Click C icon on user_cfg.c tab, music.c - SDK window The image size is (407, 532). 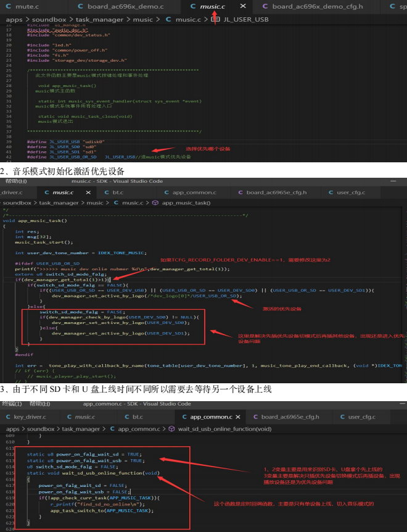pos(331,193)
